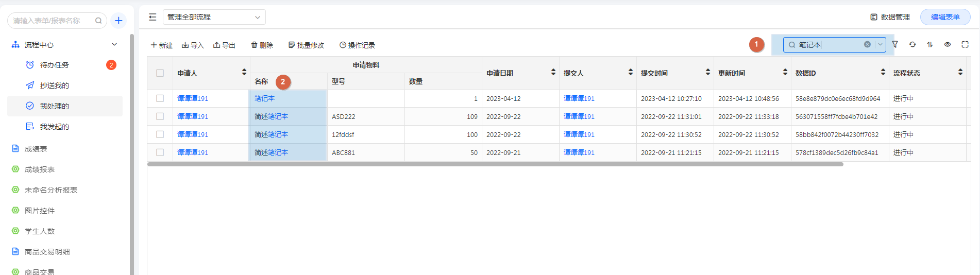Viewport: 980px width, 275px height.
Task: Enter fullscreen table view
Action: click(x=965, y=45)
